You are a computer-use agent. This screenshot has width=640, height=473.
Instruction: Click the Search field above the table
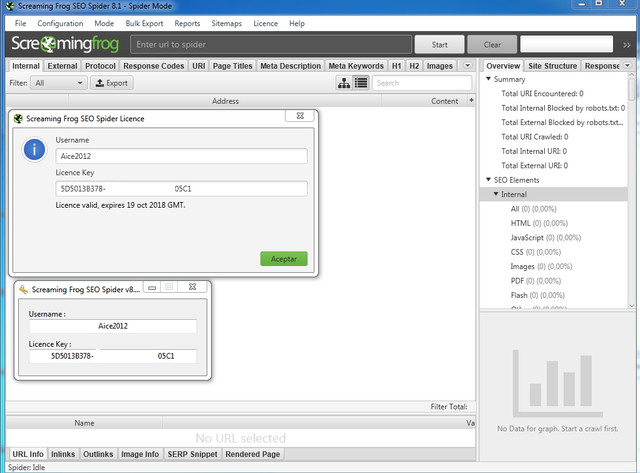tap(422, 83)
